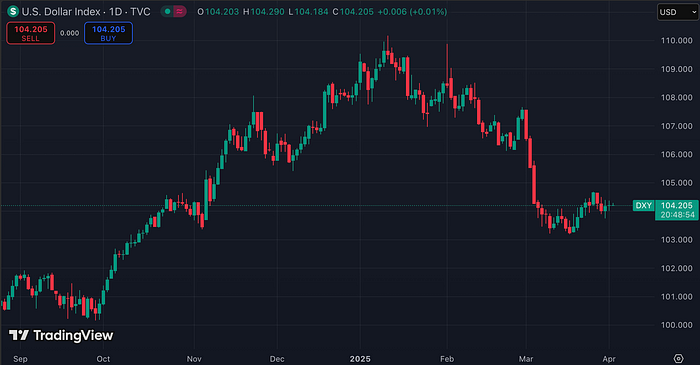Viewport: 700px width, 365px height.
Task: Click the low value L104.184
Action: [x=308, y=12]
